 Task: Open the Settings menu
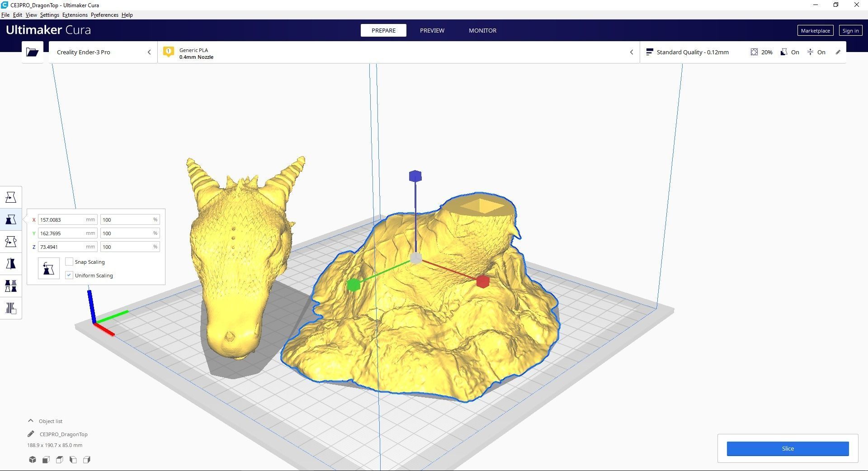click(50, 15)
